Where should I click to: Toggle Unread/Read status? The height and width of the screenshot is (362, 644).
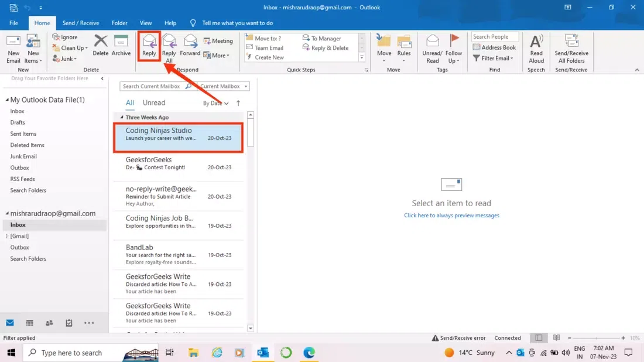tap(432, 49)
